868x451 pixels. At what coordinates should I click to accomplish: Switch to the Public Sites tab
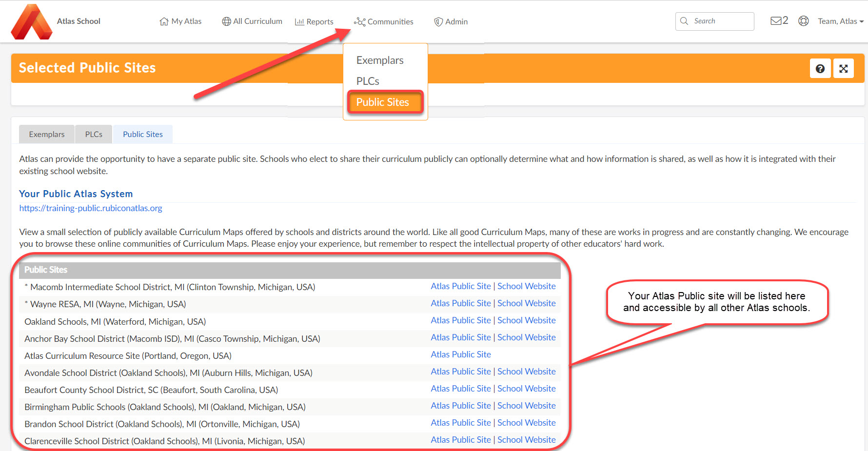coord(143,134)
